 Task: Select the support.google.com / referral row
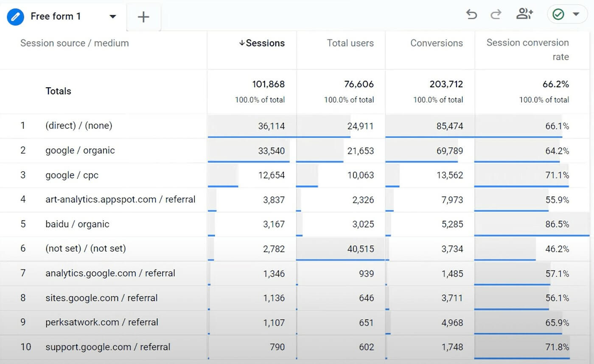coord(108,347)
